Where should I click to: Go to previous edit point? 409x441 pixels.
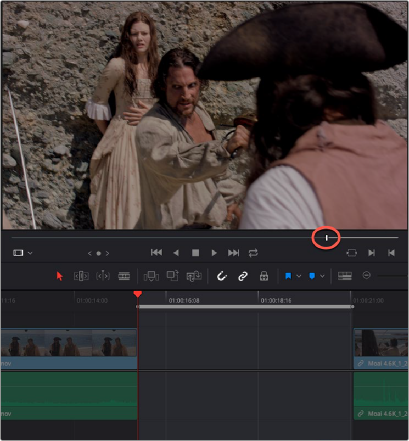coord(391,253)
